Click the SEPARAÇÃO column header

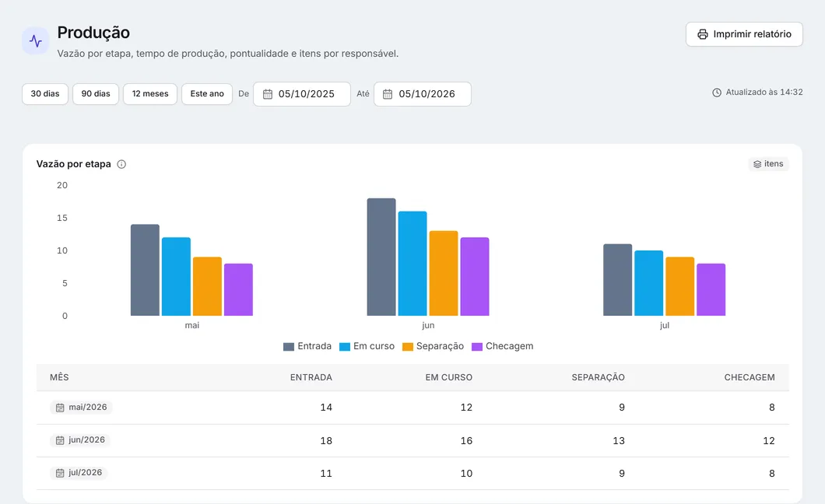599,377
